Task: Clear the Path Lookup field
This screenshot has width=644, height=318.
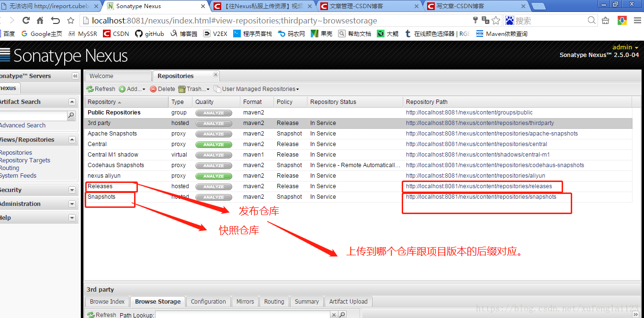Action: (334, 315)
